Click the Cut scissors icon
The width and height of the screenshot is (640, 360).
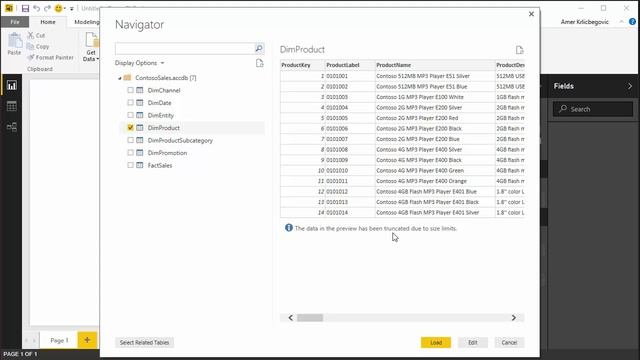click(31, 36)
